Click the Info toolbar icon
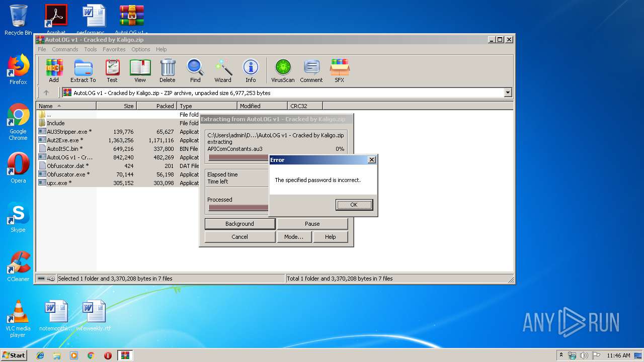The image size is (644, 362). 251,71
